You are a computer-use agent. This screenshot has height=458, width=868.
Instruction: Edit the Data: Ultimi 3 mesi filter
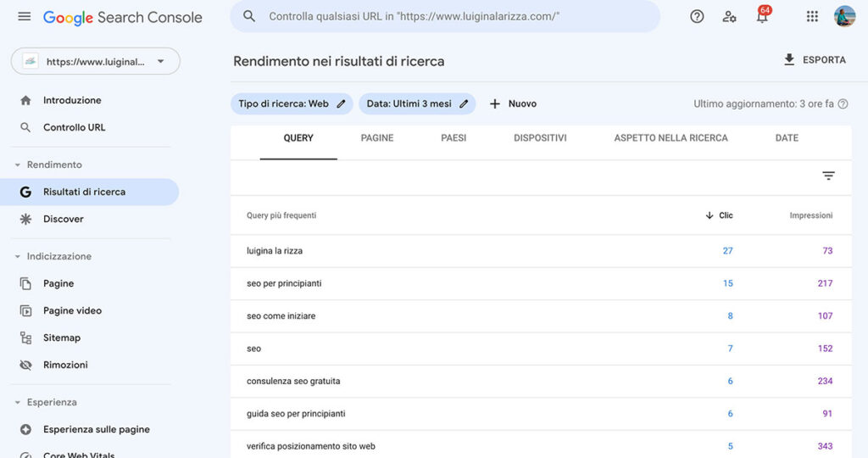[x=417, y=103]
